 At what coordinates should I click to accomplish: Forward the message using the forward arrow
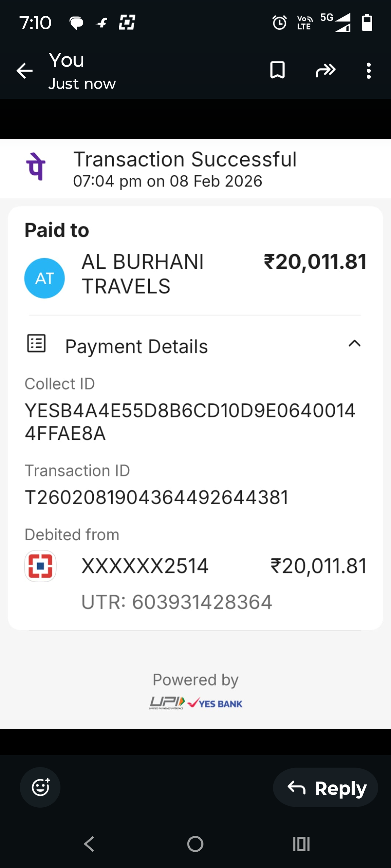tap(325, 70)
